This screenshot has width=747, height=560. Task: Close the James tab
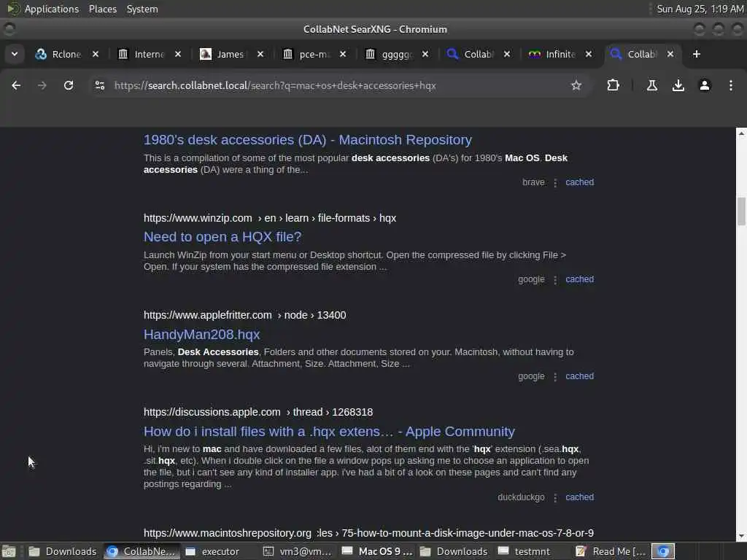tap(260, 54)
